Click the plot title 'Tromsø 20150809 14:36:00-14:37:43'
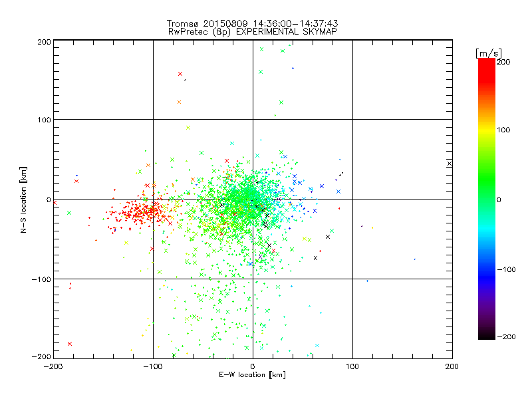Image resolution: width=532 pixels, height=399 pixels. point(252,23)
